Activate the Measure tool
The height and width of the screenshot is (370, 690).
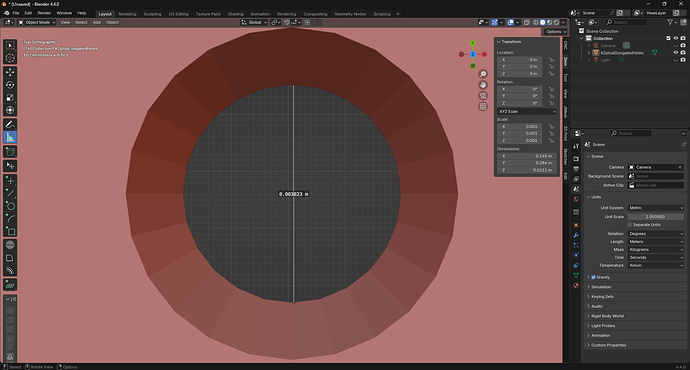[10, 137]
